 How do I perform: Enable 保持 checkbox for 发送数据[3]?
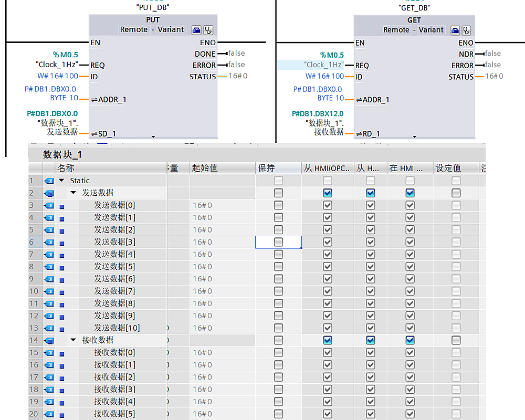pyautogui.click(x=278, y=242)
